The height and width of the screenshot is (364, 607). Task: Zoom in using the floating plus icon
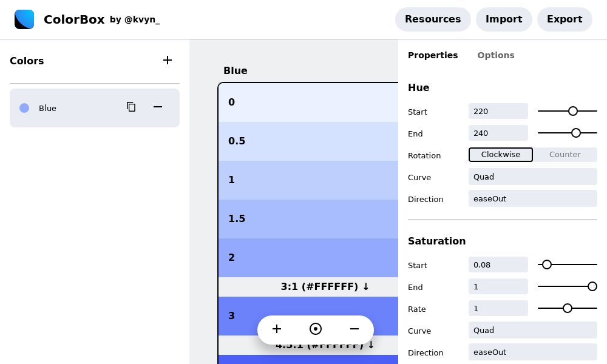[277, 329]
